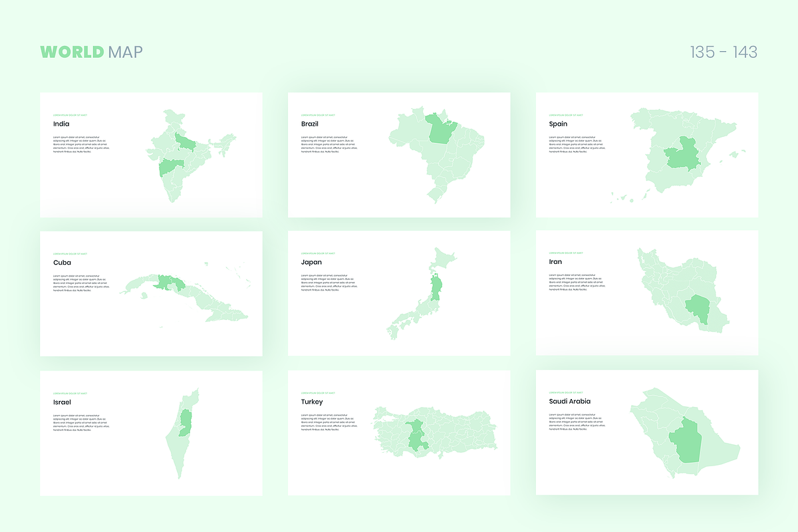Select the highlighted region on Brazil map
The width and height of the screenshot is (798, 532).
(x=441, y=128)
